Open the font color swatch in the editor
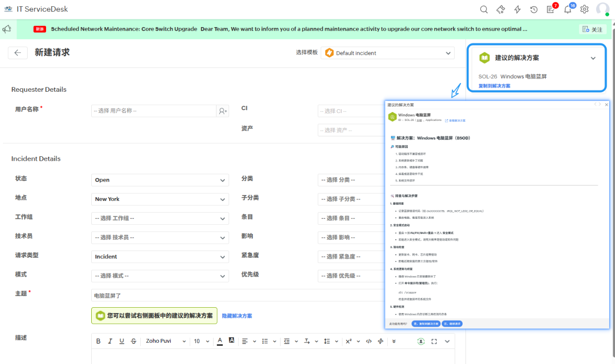Viewport: 615px width, 364px height. [220, 341]
